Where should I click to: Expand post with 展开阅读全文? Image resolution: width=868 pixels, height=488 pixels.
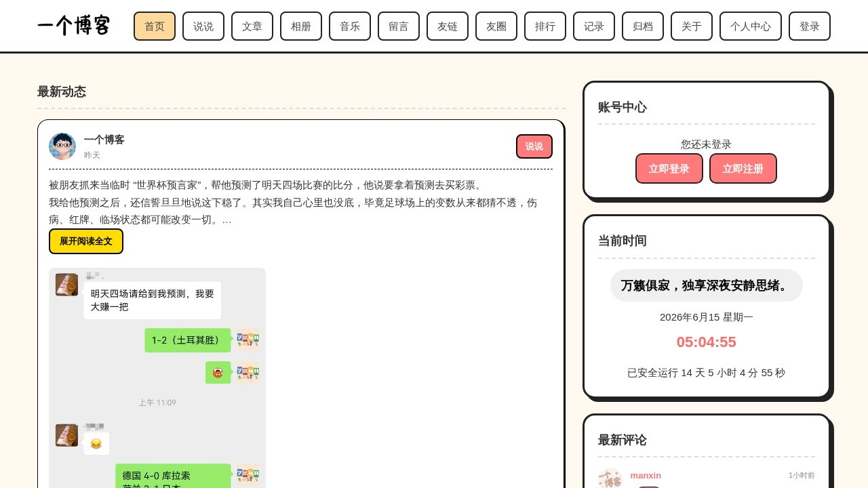pyautogui.click(x=86, y=241)
